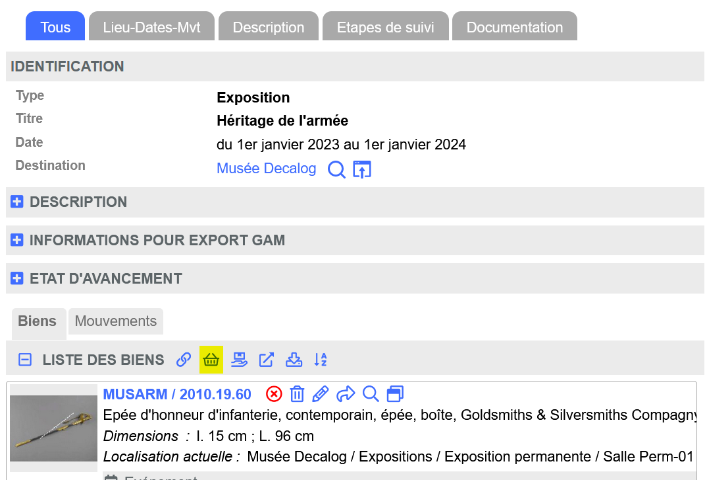This screenshot has width=707, height=480.
Task: Click the red circled X on MUSARM item
Action: (x=274, y=394)
